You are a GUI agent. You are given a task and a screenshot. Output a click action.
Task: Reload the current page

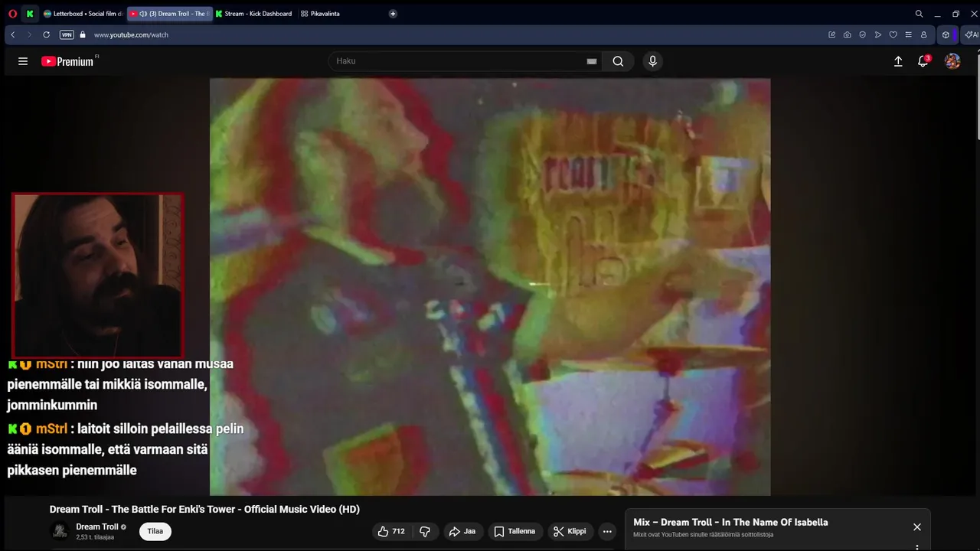[x=46, y=34]
